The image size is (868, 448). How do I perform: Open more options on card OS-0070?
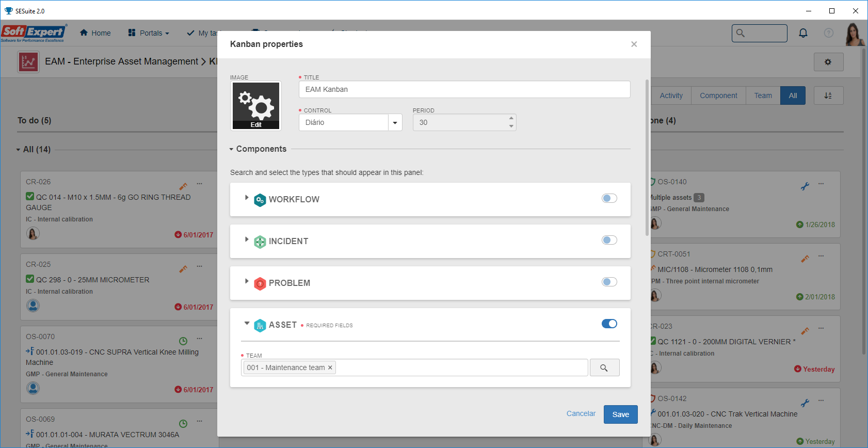(x=200, y=339)
